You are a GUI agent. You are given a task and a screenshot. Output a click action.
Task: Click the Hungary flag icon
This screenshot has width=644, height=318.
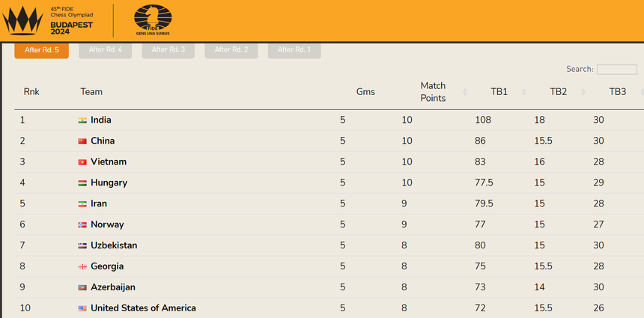tap(82, 183)
